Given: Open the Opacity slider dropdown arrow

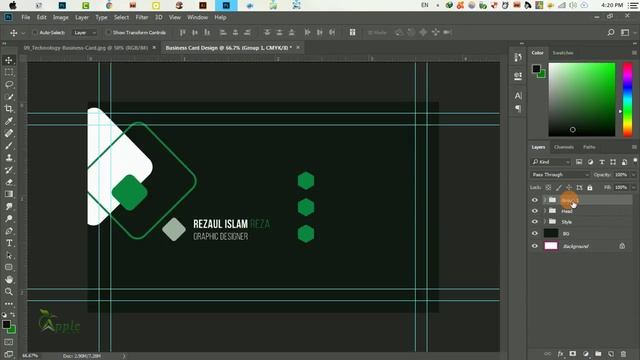Looking at the screenshot, I should tap(633, 175).
